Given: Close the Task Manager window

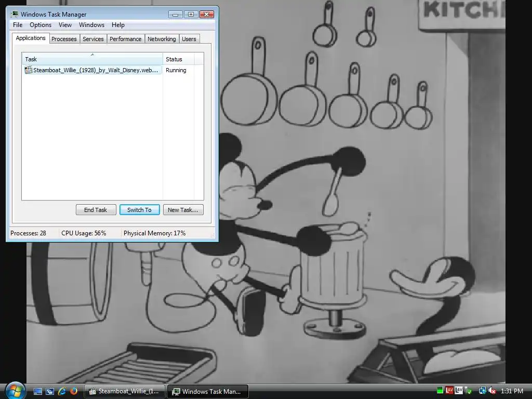Looking at the screenshot, I should tap(206, 14).
